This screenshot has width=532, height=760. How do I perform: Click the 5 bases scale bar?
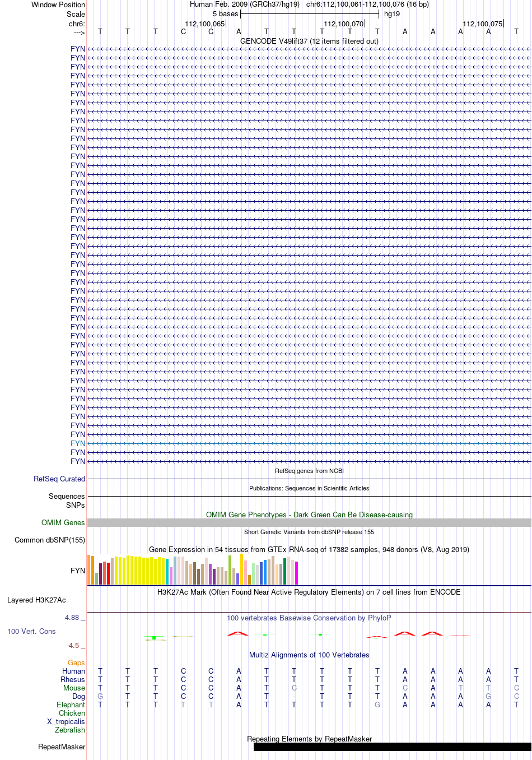[x=310, y=14]
